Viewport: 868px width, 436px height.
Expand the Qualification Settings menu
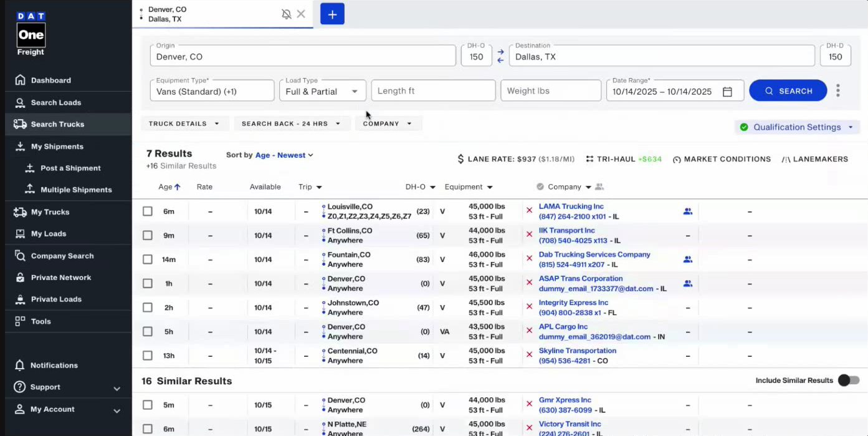(x=797, y=127)
